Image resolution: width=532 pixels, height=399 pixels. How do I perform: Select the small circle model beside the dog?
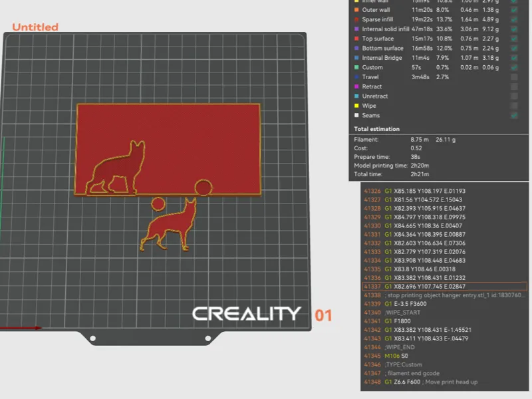tap(158, 204)
